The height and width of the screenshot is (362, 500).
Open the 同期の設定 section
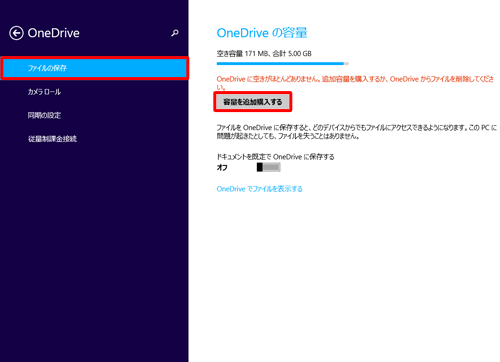tap(44, 115)
